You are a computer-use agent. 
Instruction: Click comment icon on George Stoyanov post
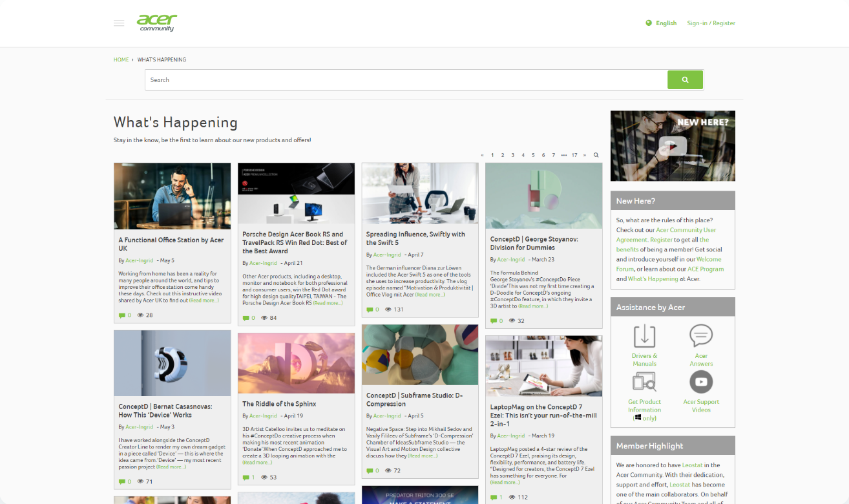[x=493, y=321]
